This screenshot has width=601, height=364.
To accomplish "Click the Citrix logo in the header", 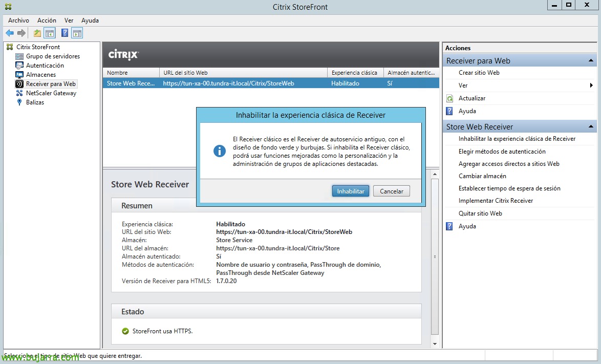I will pos(123,55).
